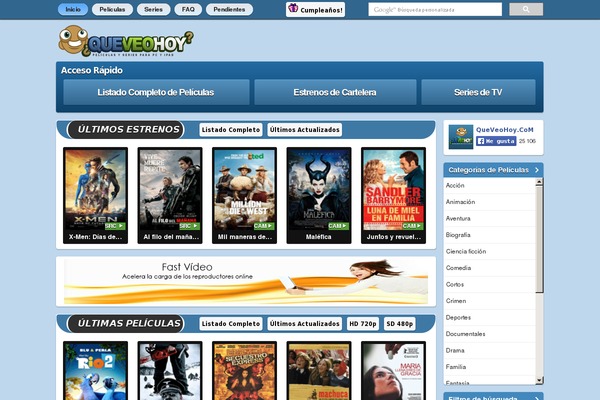Click SRC badge on X-Men poster

click(x=115, y=226)
